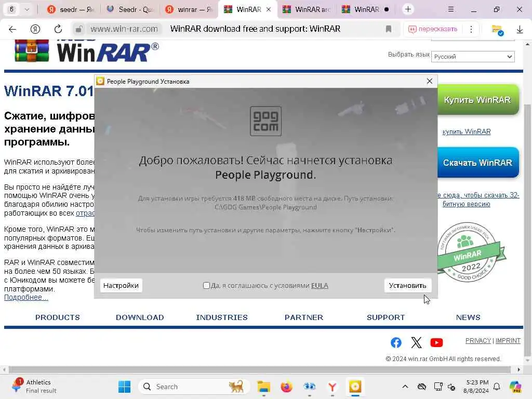The height and width of the screenshot is (399, 532).
Task: Switch to the "WinRAR arc" tab
Action: point(307,9)
